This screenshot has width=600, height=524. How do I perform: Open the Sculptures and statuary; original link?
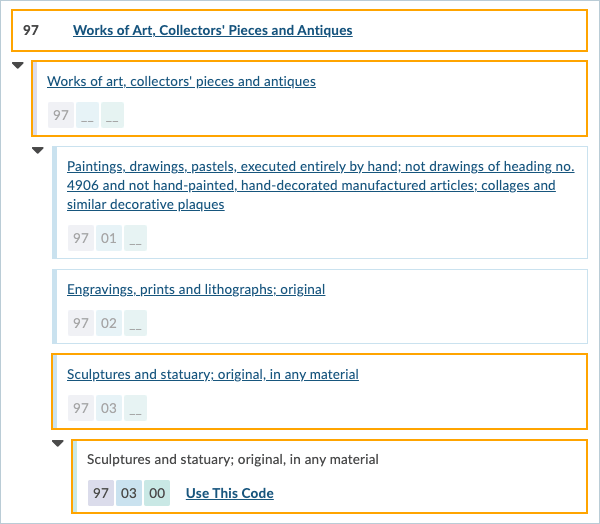click(212, 374)
